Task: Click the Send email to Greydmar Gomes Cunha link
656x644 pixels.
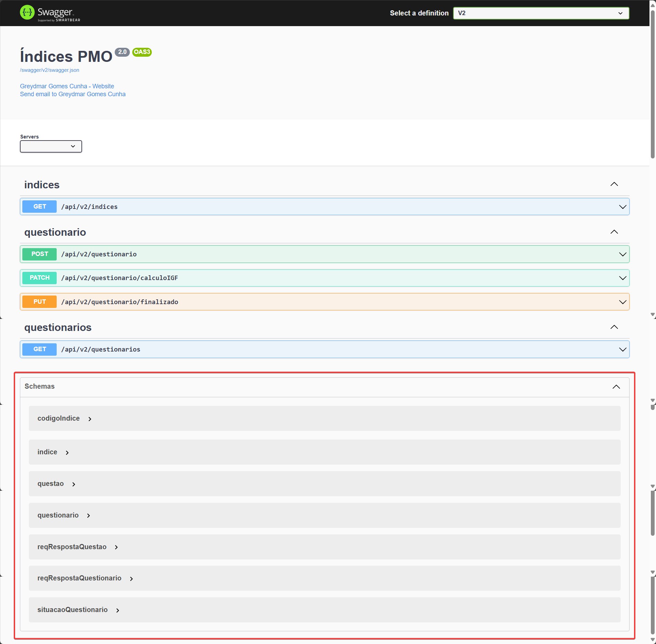Action: [72, 94]
